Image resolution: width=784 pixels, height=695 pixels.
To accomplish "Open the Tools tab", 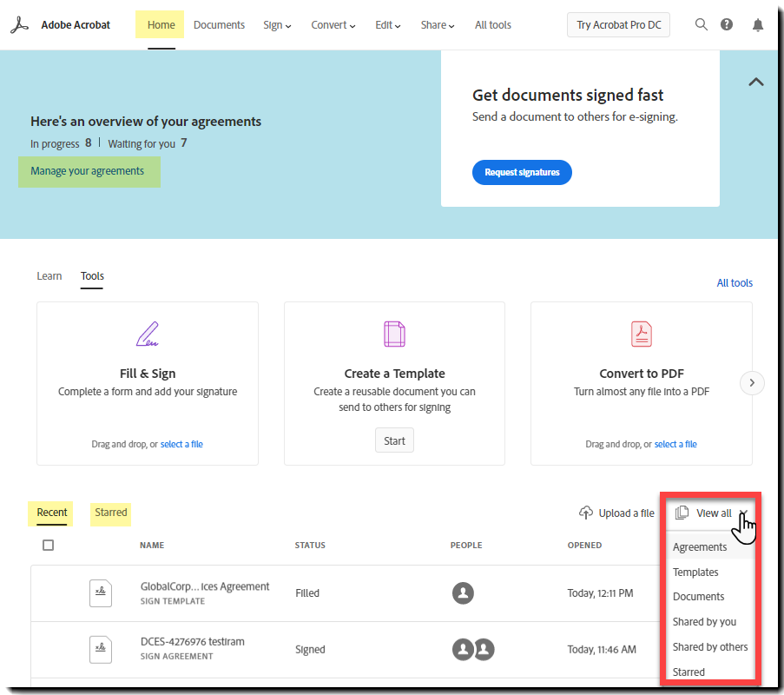I will pyautogui.click(x=91, y=275).
